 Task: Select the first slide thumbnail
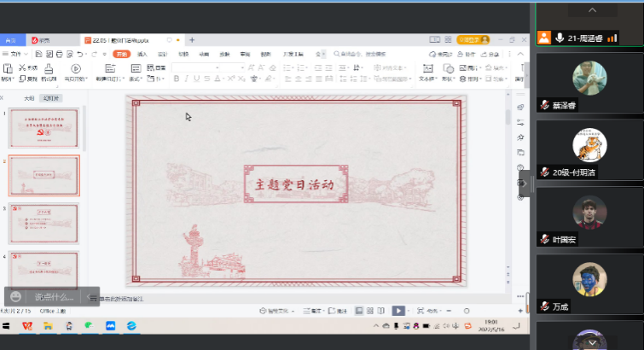point(44,128)
